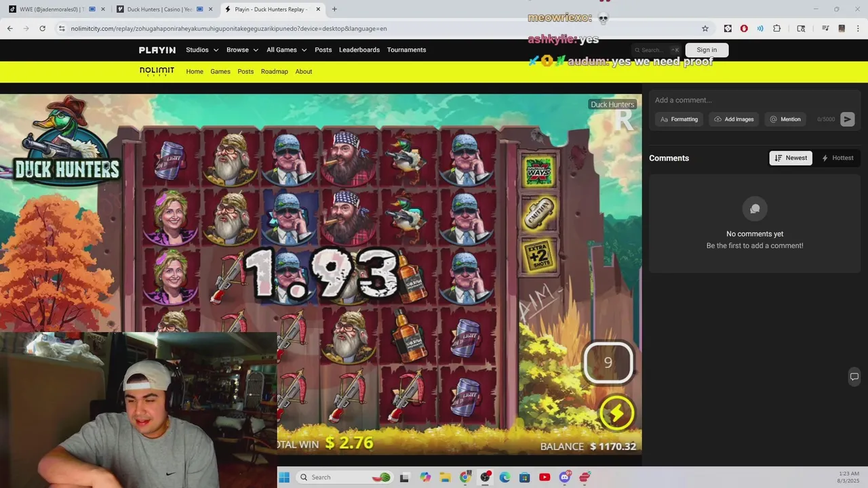Open Nolimit City Roadmap link
Screen dimensions: 868x488
275,71
